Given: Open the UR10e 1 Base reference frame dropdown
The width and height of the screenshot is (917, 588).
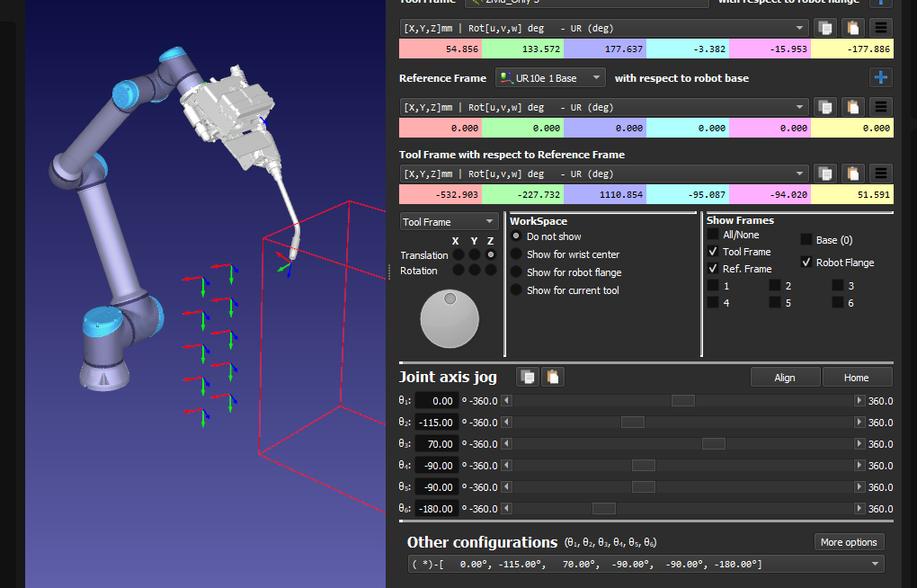Looking at the screenshot, I should click(x=550, y=78).
